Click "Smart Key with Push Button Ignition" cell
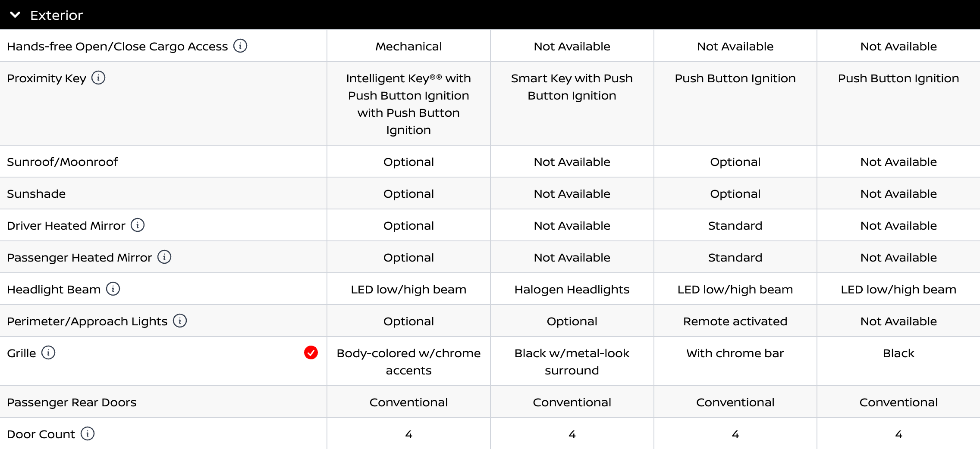The width and height of the screenshot is (980, 449). click(x=572, y=87)
